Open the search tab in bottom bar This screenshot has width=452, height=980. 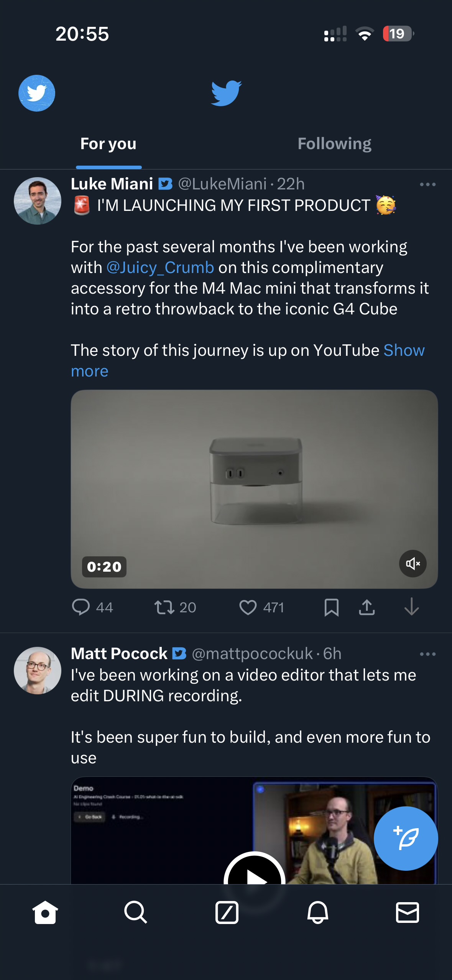pyautogui.click(x=135, y=912)
